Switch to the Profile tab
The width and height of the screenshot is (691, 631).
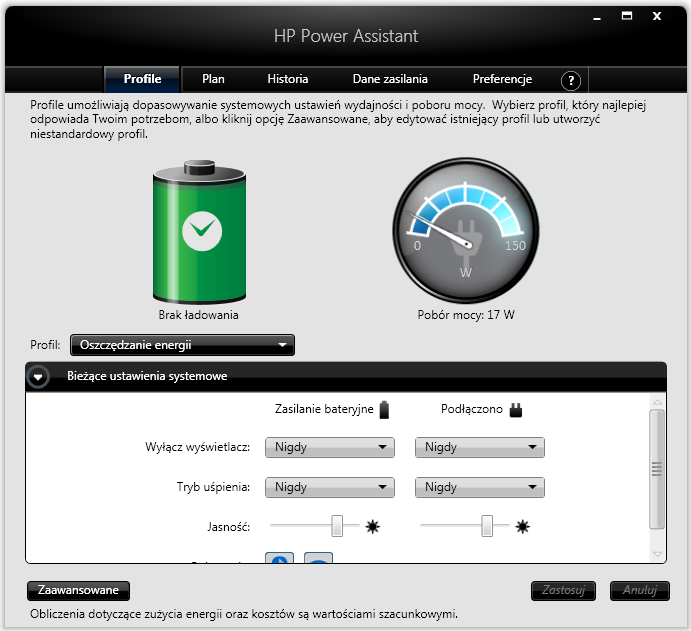pyautogui.click(x=142, y=79)
